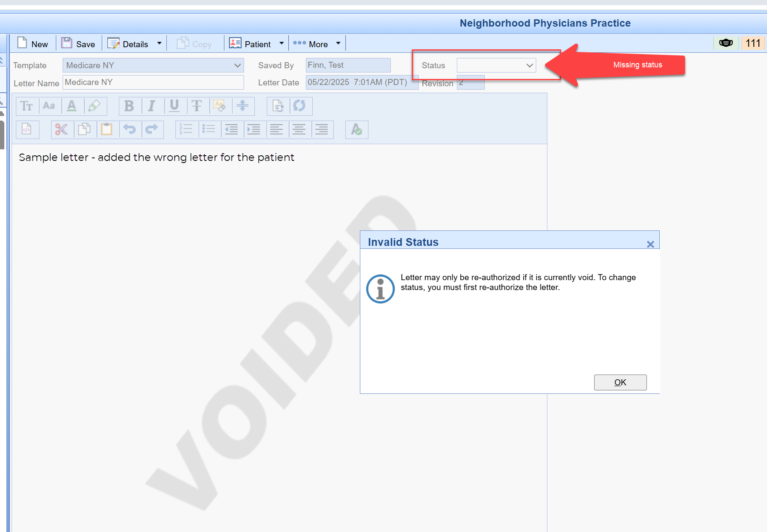The image size is (767, 532).
Task: Open the Details toolbar button
Action: tap(128, 44)
